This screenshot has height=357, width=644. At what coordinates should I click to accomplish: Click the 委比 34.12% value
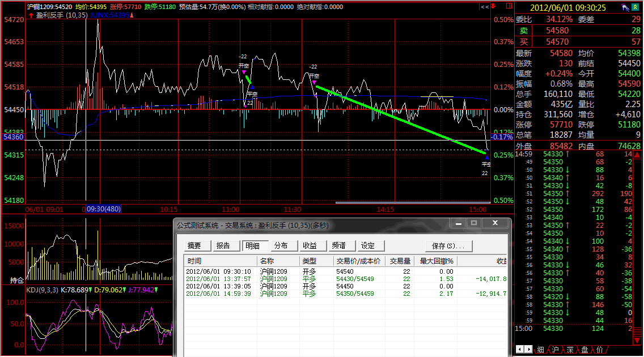(559, 19)
